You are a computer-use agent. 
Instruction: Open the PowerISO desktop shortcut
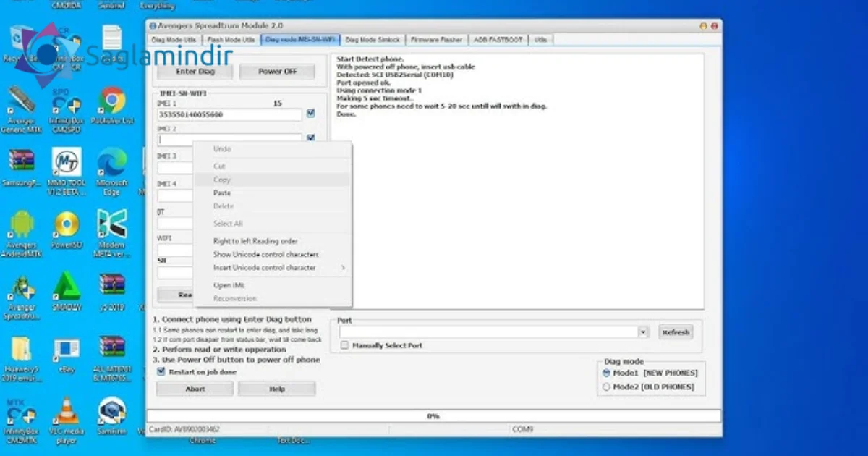tap(67, 231)
